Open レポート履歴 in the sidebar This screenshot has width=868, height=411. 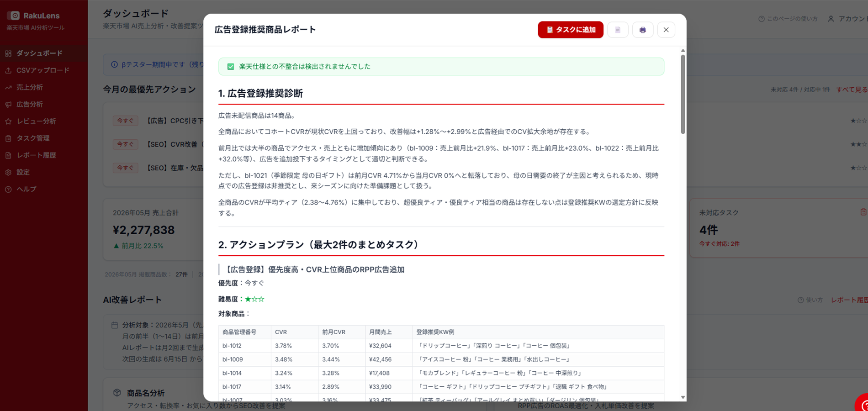coord(44,155)
